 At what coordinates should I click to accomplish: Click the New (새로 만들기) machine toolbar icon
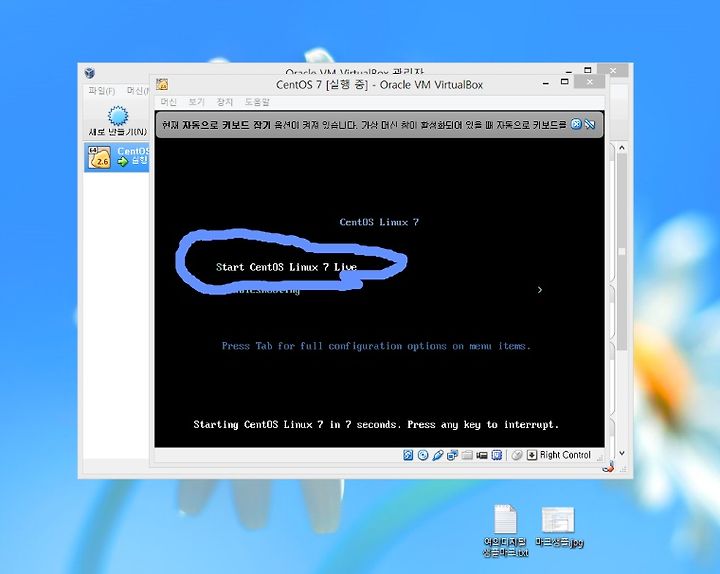click(x=118, y=116)
